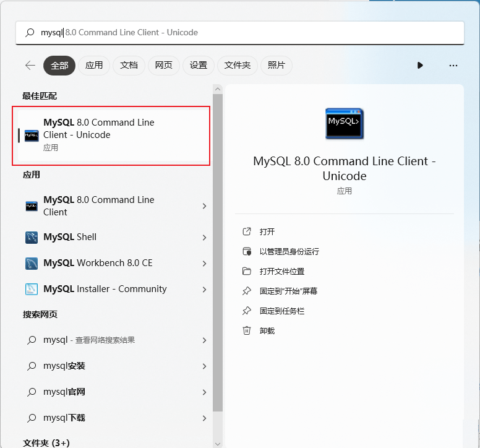The image size is (480, 448).
Task: Expand MySQL Installer - Community chevron
Action: [x=204, y=290]
